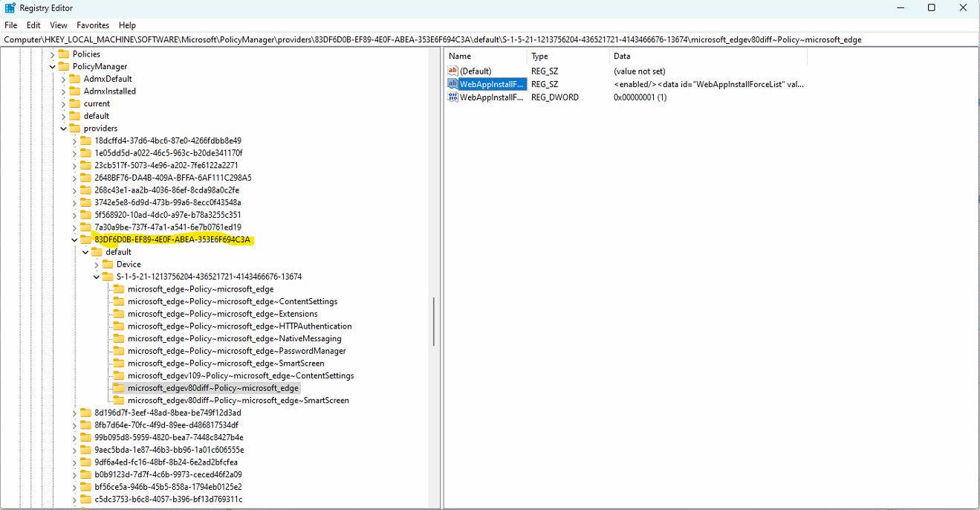
Task: Select key 8fb7d64e-70fc-4f9d-89ee-d486817534df
Action: click(166, 425)
